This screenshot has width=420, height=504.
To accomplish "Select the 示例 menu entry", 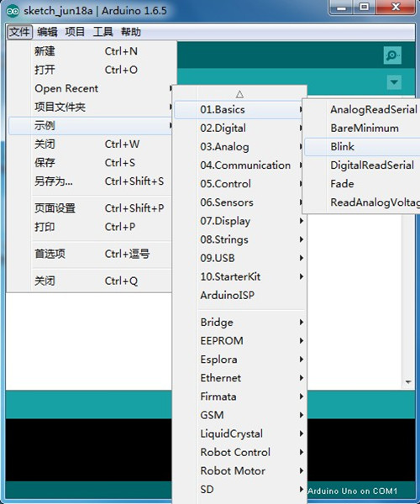I will click(x=90, y=126).
